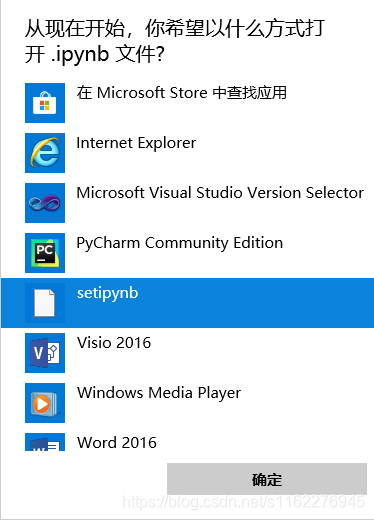Viewport: 374px width, 520px height.
Task: Click the Internet Explorer icon
Action: point(45,153)
